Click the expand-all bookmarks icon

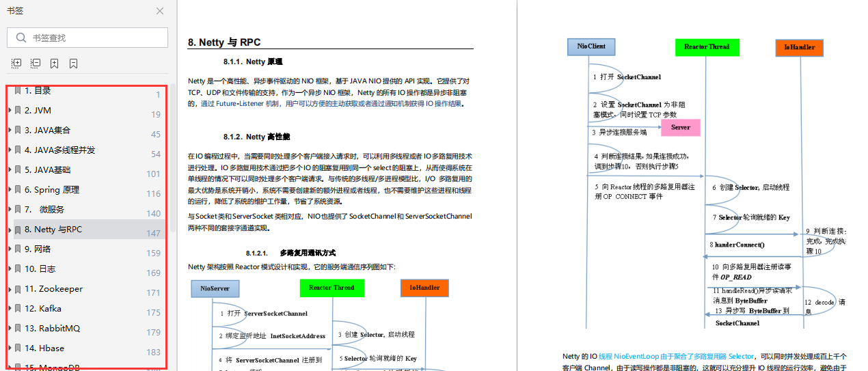(x=16, y=64)
